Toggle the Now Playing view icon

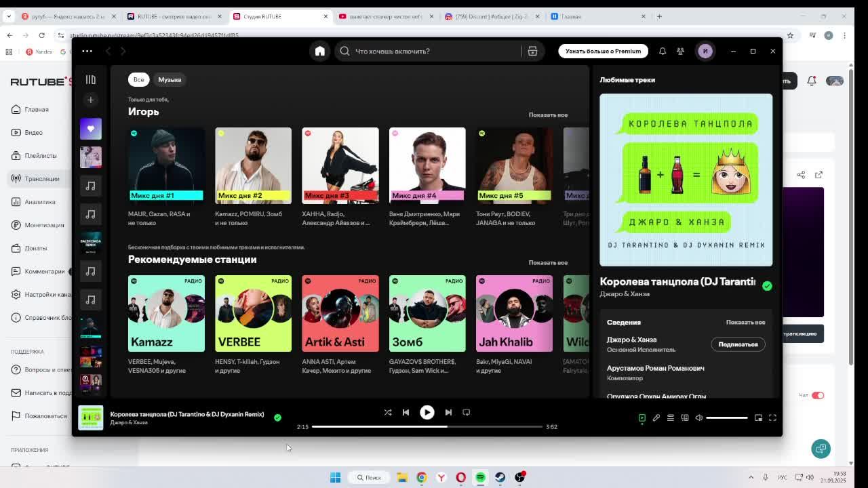(x=642, y=418)
